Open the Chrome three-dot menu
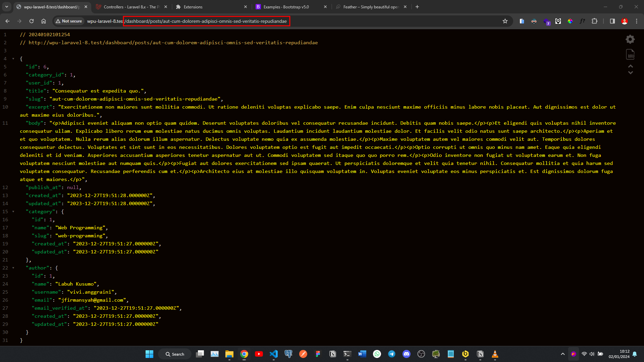 pos(637,21)
